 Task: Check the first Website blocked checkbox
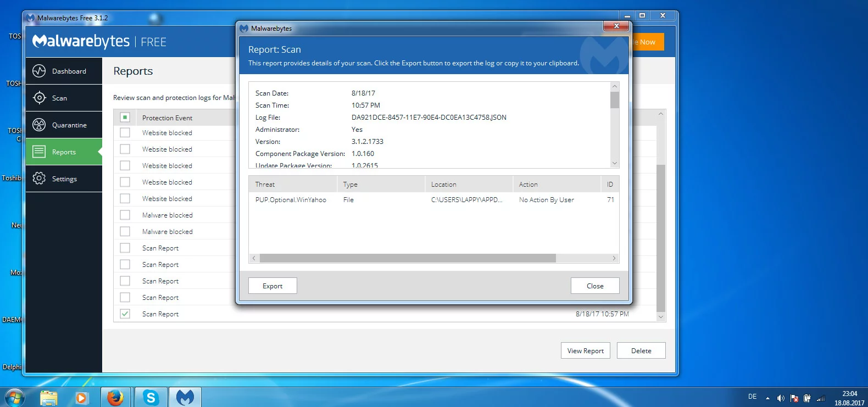tap(125, 133)
